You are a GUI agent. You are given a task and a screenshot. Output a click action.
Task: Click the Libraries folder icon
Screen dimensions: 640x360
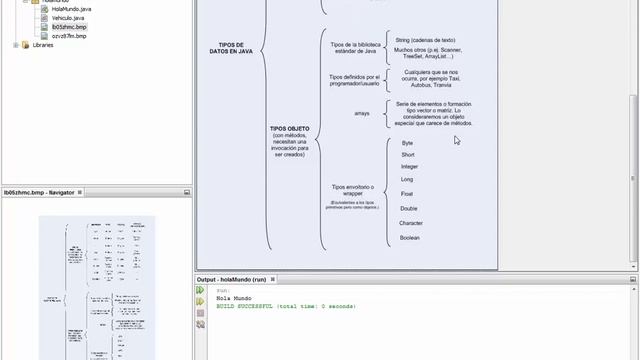tap(25, 45)
